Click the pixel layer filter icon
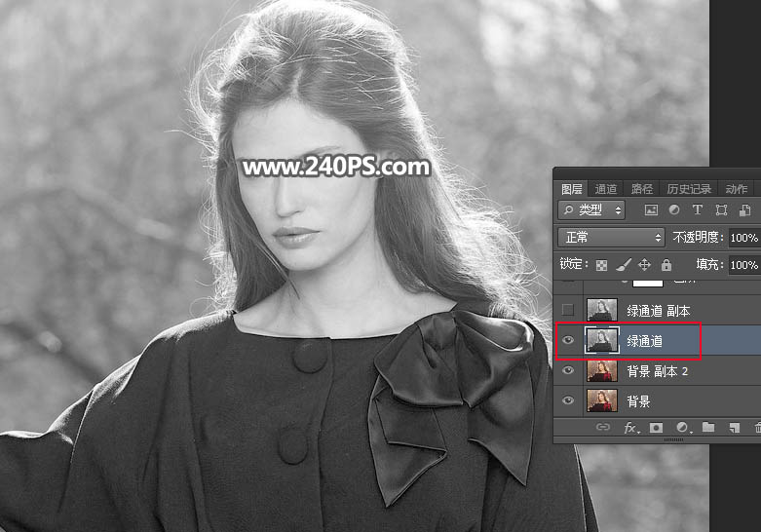The width and height of the screenshot is (761, 532). [x=651, y=210]
